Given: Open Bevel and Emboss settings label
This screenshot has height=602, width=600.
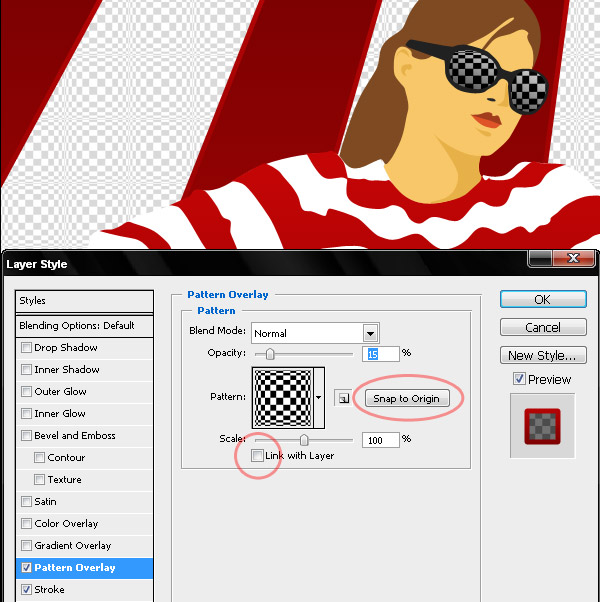Looking at the screenshot, I should [74, 435].
